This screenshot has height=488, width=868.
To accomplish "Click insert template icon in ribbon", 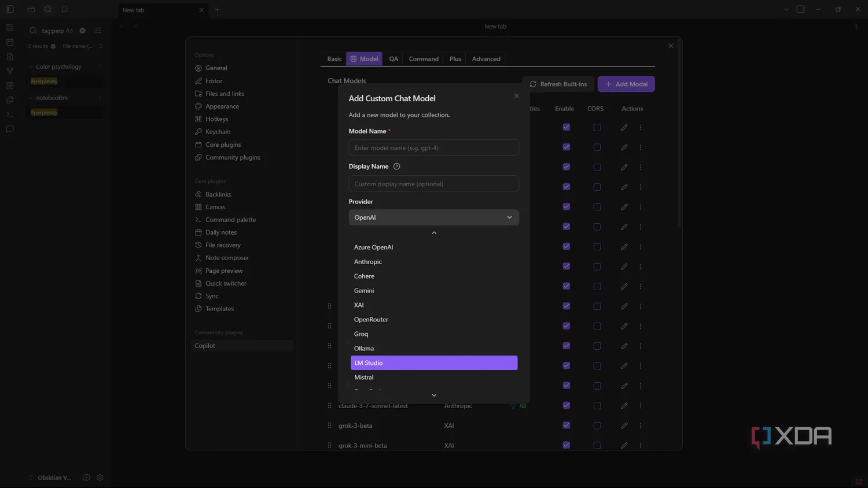I will click(x=10, y=100).
